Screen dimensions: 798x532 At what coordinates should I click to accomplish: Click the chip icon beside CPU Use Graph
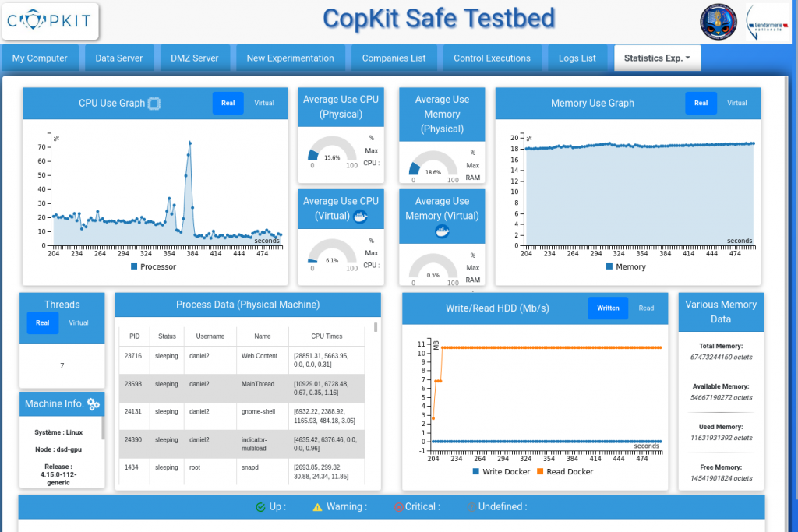(154, 104)
